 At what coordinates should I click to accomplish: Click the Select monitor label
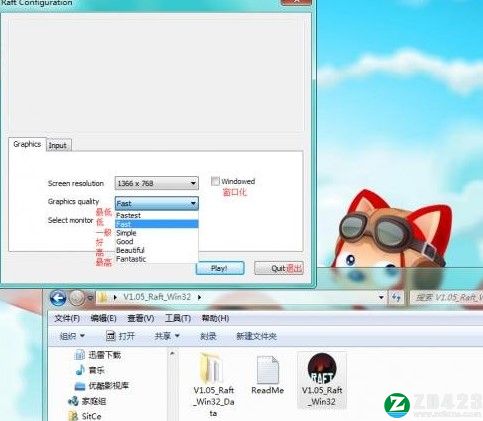click(x=70, y=220)
